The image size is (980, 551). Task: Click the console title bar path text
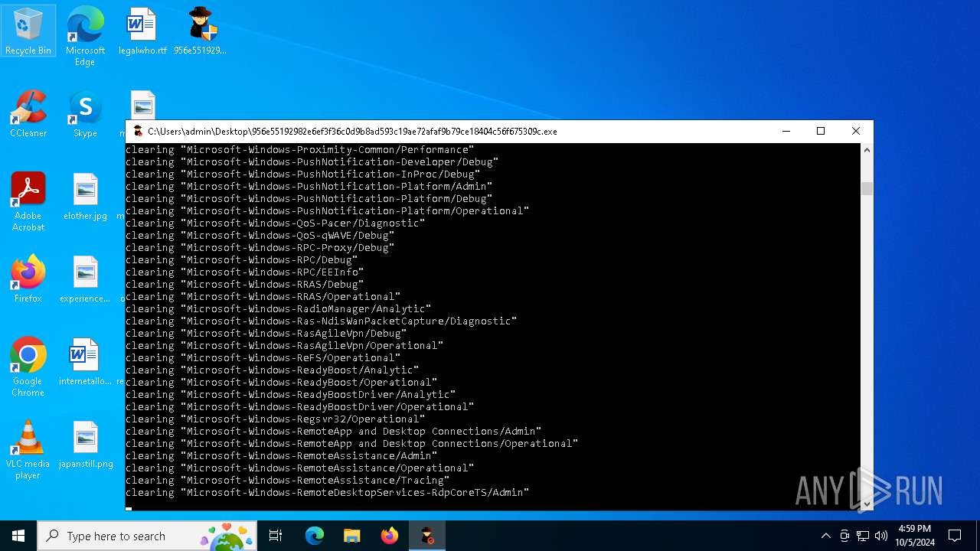click(x=352, y=132)
